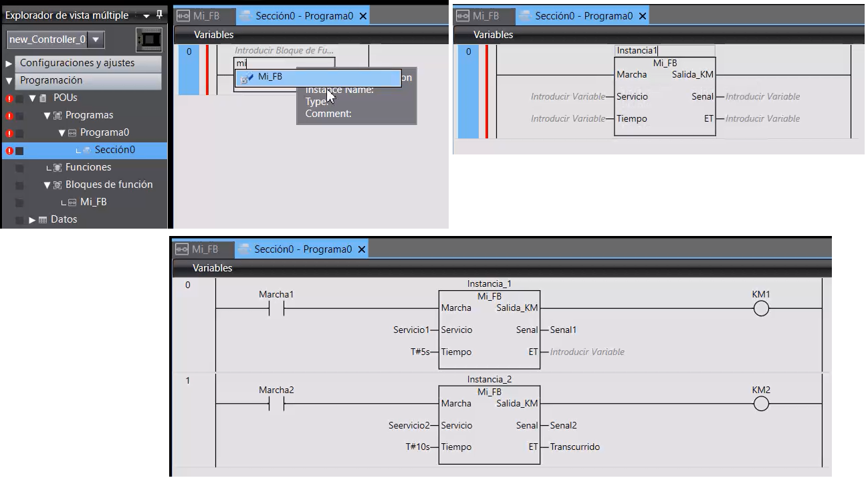Toggle the checkbox next to Sección0
This screenshot has width=868, height=480.
pos(20,150)
